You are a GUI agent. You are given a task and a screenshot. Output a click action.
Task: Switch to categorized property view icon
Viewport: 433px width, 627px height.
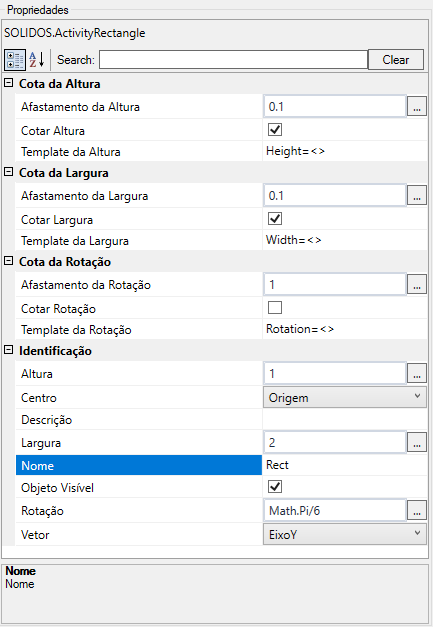coord(15,60)
